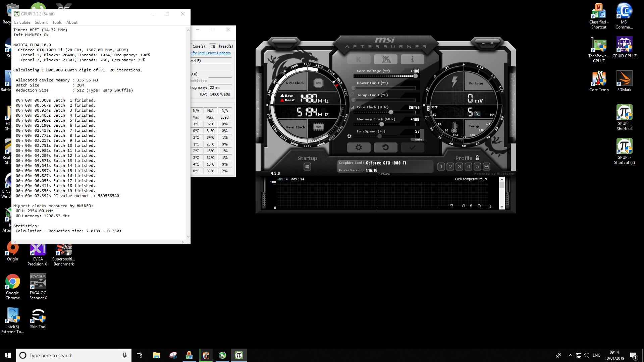Apply Afterburner settings with checkmark button
Screen dimensions: 644x362
413,147
